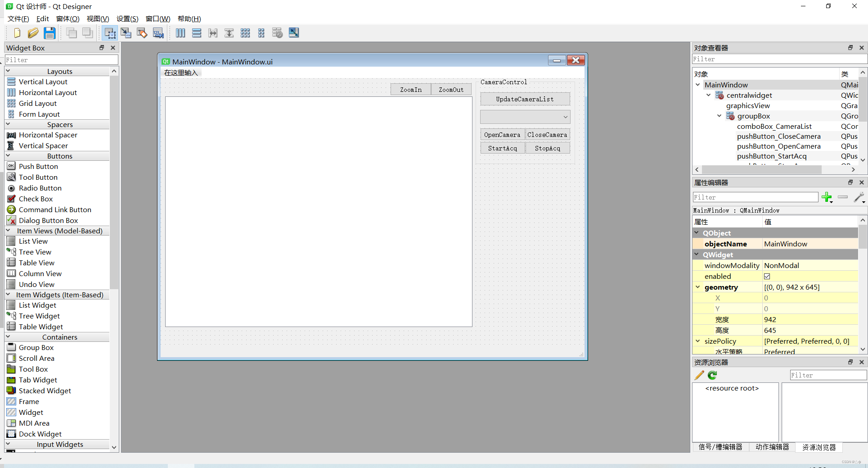Click the 在这里输入 menu placeholder on the form
Viewport: 868px width, 468px height.
181,73
